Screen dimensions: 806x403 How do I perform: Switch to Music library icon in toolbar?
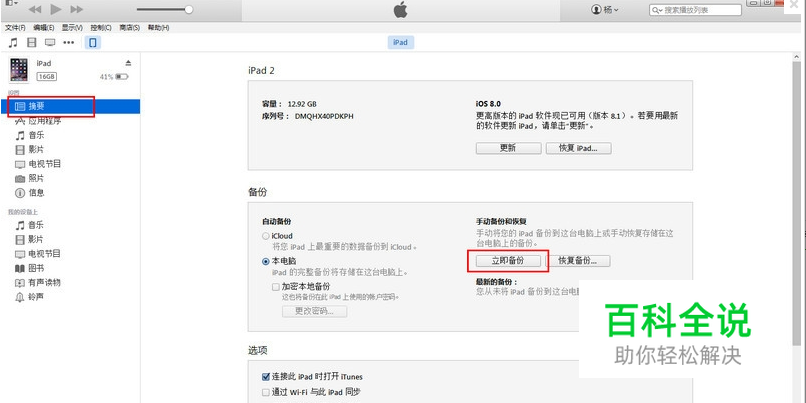(13, 43)
